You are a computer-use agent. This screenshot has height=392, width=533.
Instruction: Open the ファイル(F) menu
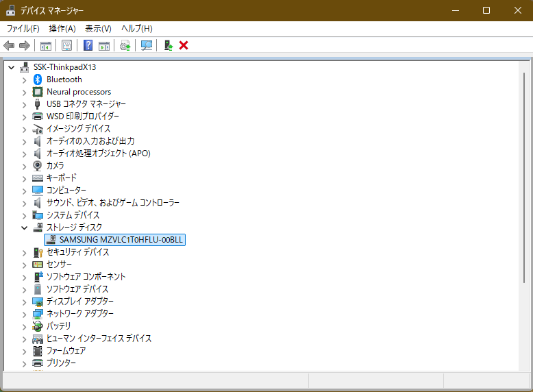coord(23,28)
